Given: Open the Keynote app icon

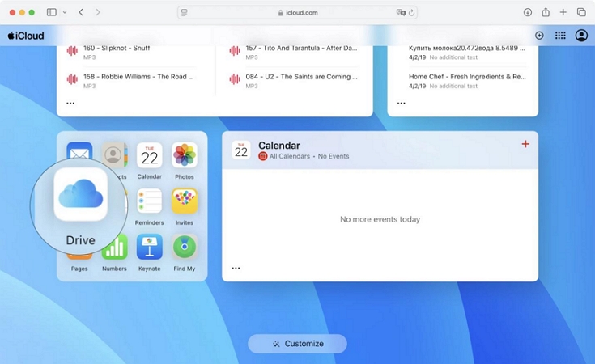Looking at the screenshot, I should tap(149, 247).
